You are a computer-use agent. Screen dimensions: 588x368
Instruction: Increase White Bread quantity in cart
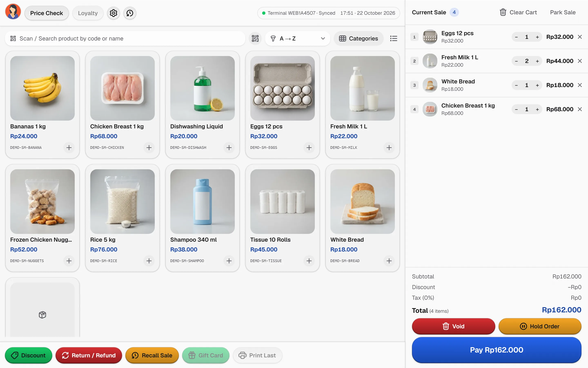pyautogui.click(x=537, y=85)
